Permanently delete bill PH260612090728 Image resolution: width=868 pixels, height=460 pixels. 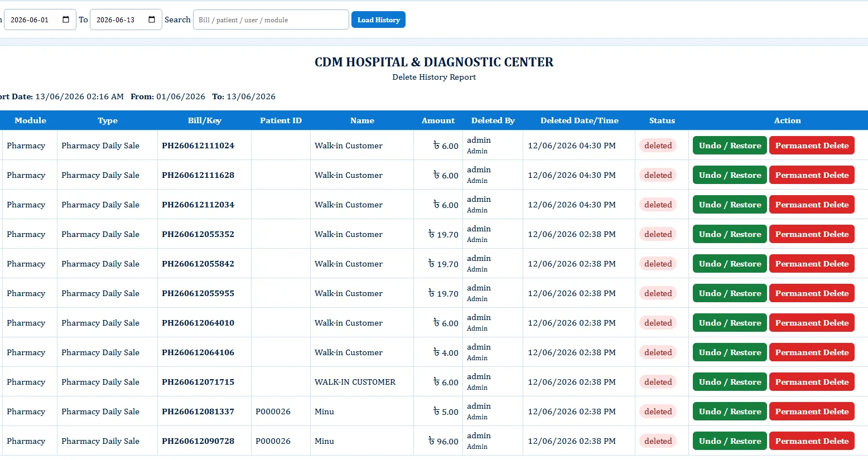[x=812, y=441]
